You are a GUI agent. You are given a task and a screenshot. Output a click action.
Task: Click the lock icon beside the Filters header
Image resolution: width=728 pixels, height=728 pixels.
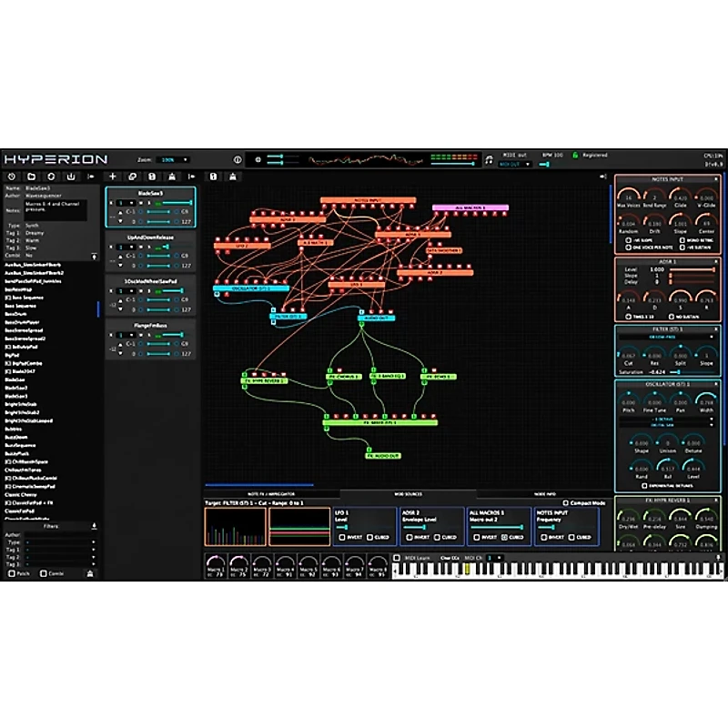pyautogui.click(x=94, y=526)
